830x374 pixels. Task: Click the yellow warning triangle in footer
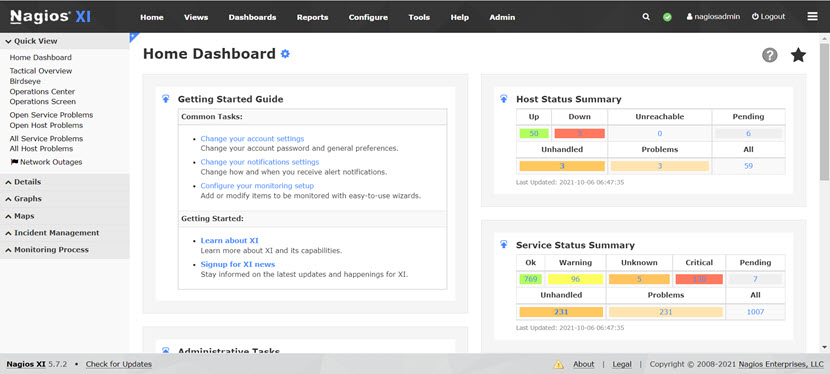[558, 364]
